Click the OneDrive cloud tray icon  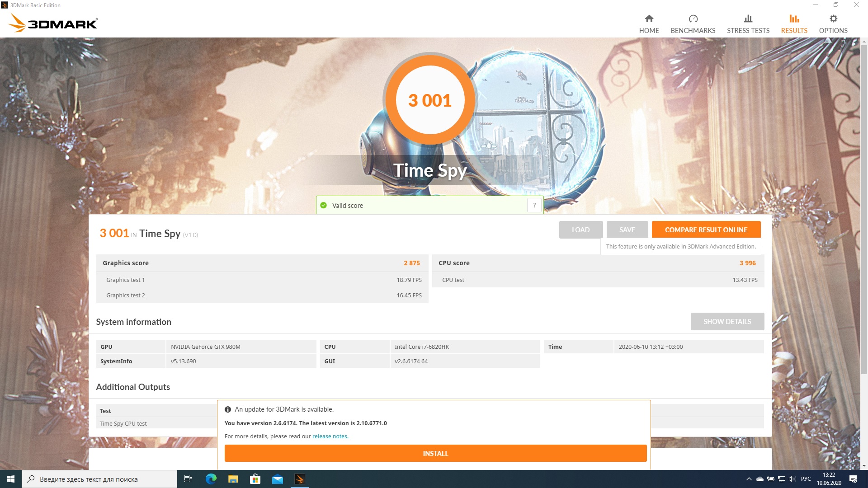pyautogui.click(x=760, y=479)
